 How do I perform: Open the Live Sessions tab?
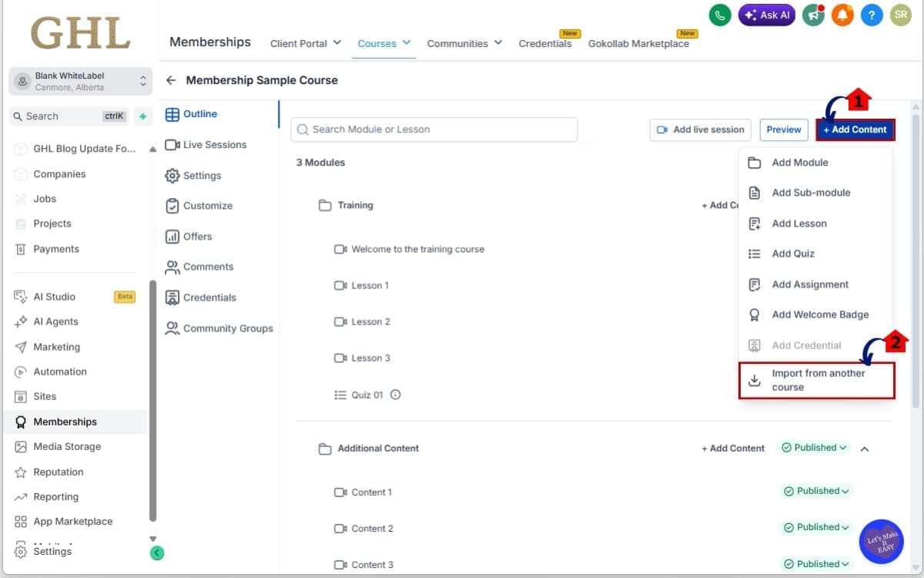point(206,145)
